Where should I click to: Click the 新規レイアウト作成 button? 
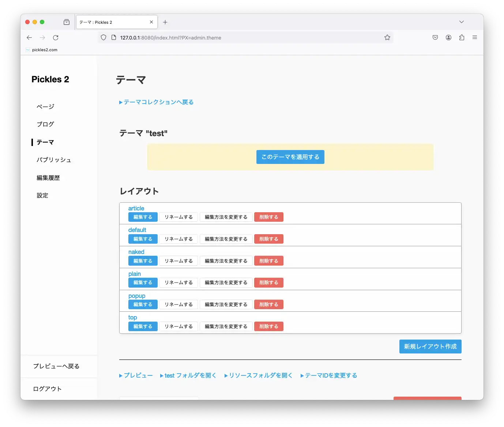(430, 347)
